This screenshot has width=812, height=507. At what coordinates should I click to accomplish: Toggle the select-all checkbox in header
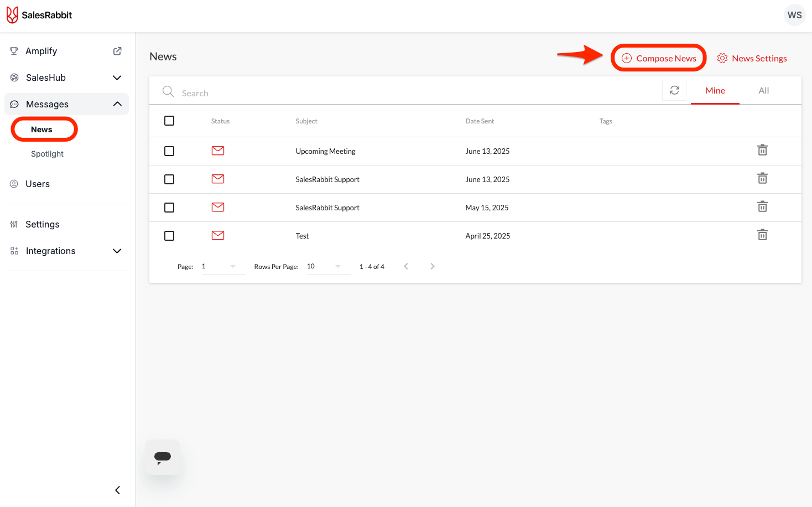pos(169,121)
